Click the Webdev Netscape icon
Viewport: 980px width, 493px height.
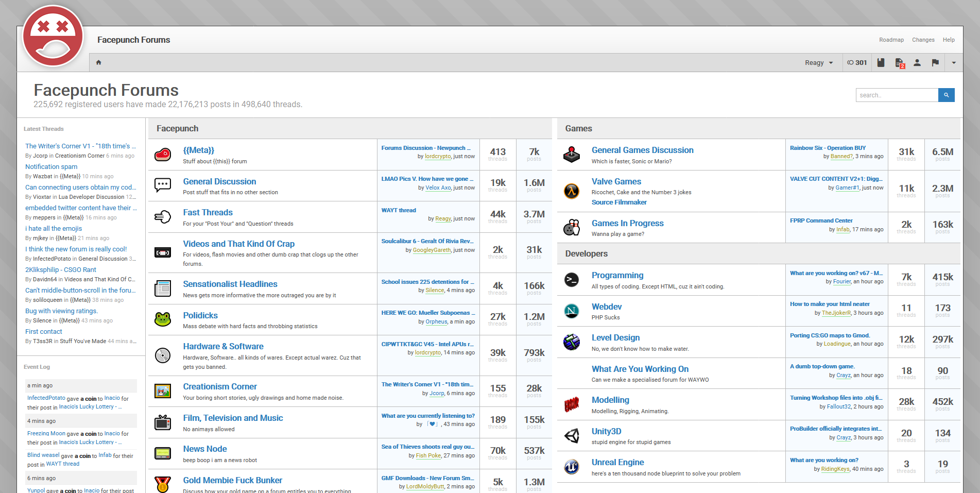tap(572, 311)
